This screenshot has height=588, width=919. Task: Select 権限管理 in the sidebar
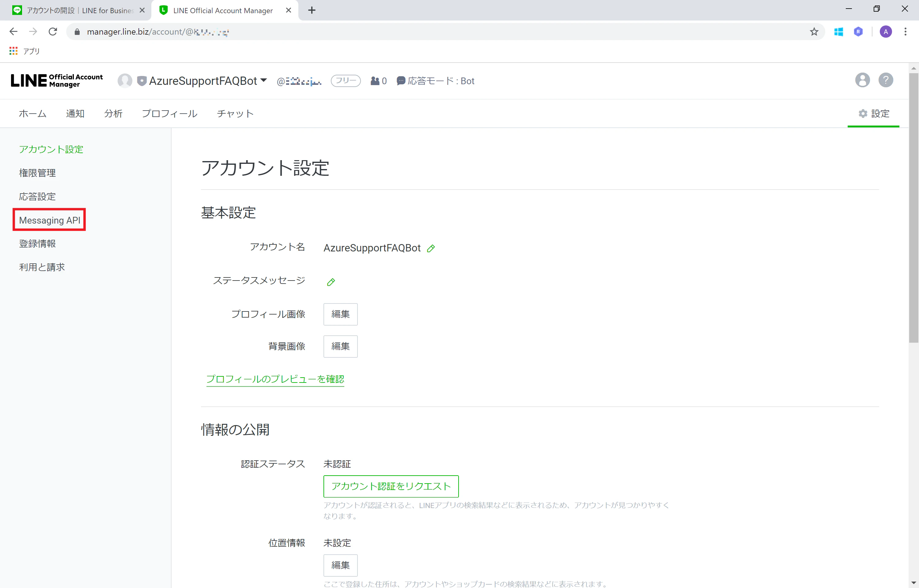tap(37, 173)
